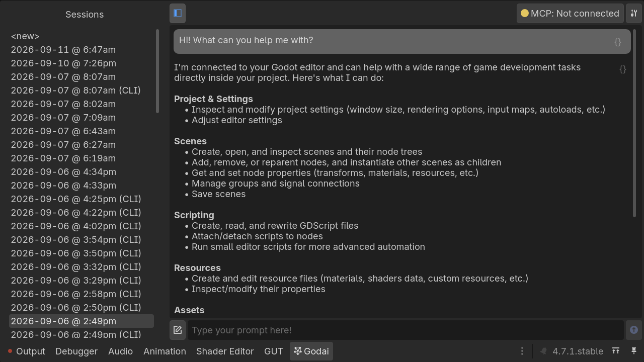
Task: Toggle the sessions sidebar panel icon
Action: pos(178,14)
